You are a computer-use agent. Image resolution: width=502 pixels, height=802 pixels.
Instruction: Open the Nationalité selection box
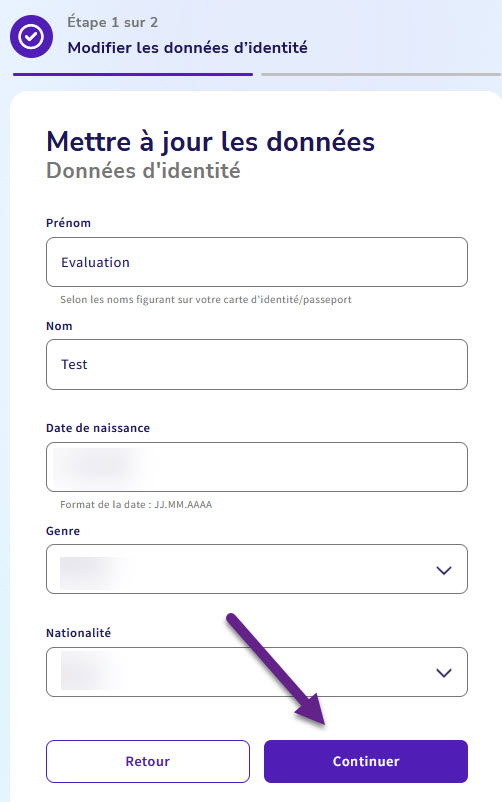click(257, 672)
